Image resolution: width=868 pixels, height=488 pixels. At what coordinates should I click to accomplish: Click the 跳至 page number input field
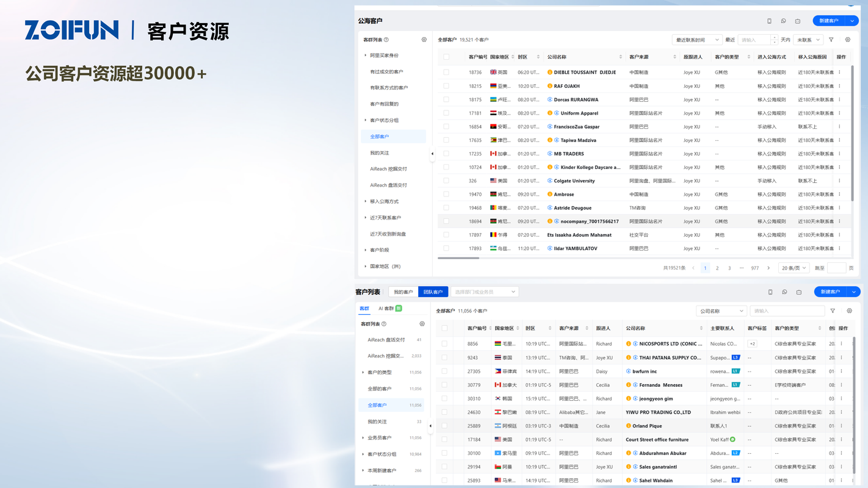click(836, 268)
